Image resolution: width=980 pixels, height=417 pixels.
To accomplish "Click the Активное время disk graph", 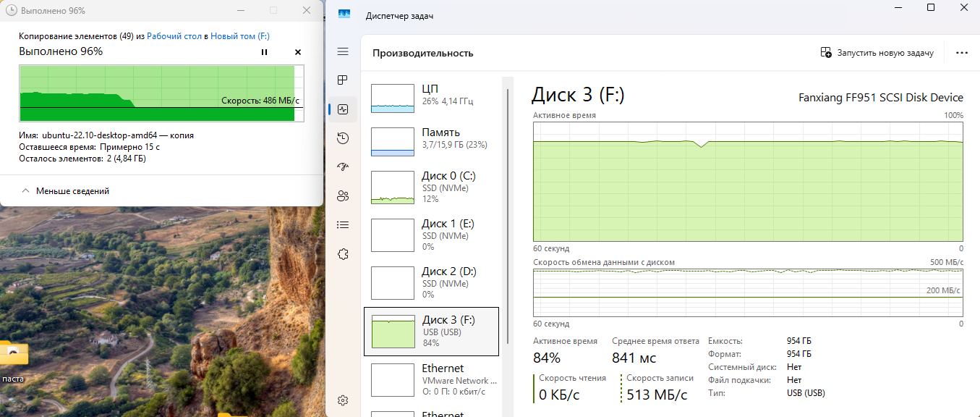I will [748, 181].
